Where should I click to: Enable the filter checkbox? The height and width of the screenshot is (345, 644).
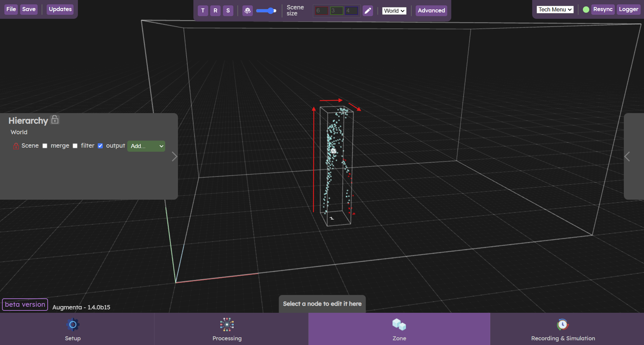[x=75, y=146]
